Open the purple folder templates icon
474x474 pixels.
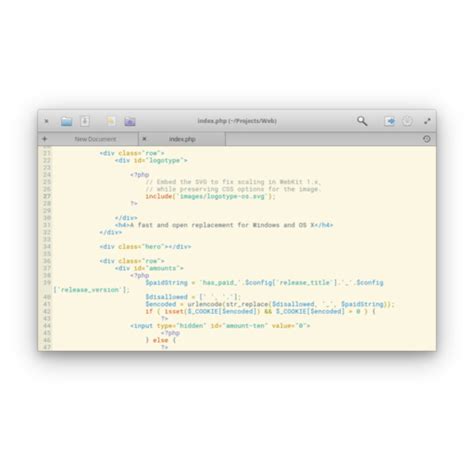pos(130,121)
